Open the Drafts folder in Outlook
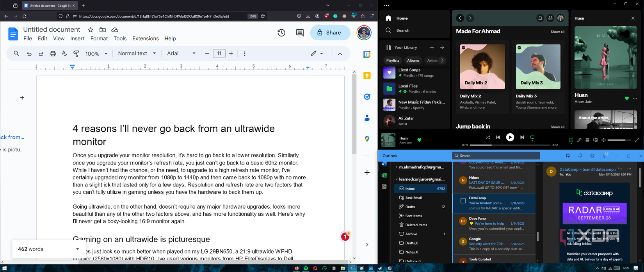The width and height of the screenshot is (644, 272). coord(420,207)
